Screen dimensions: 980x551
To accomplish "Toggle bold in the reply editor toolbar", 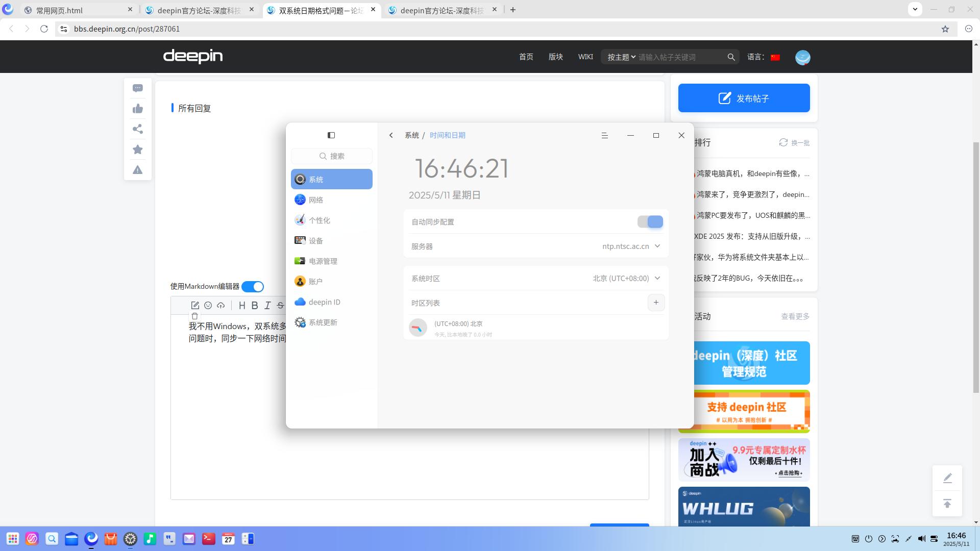I will coord(255,305).
